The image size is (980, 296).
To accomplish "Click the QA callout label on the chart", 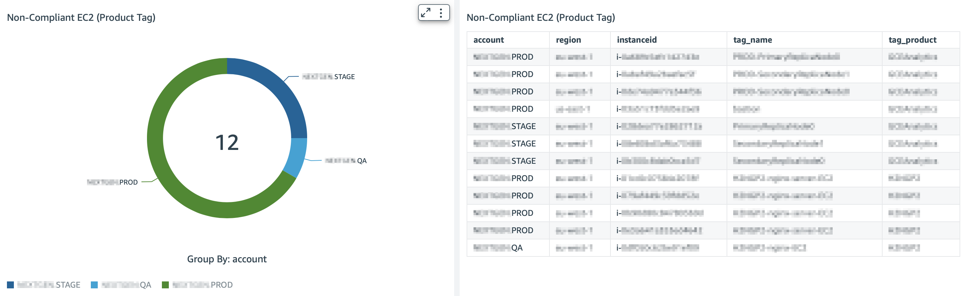I will pos(347,161).
